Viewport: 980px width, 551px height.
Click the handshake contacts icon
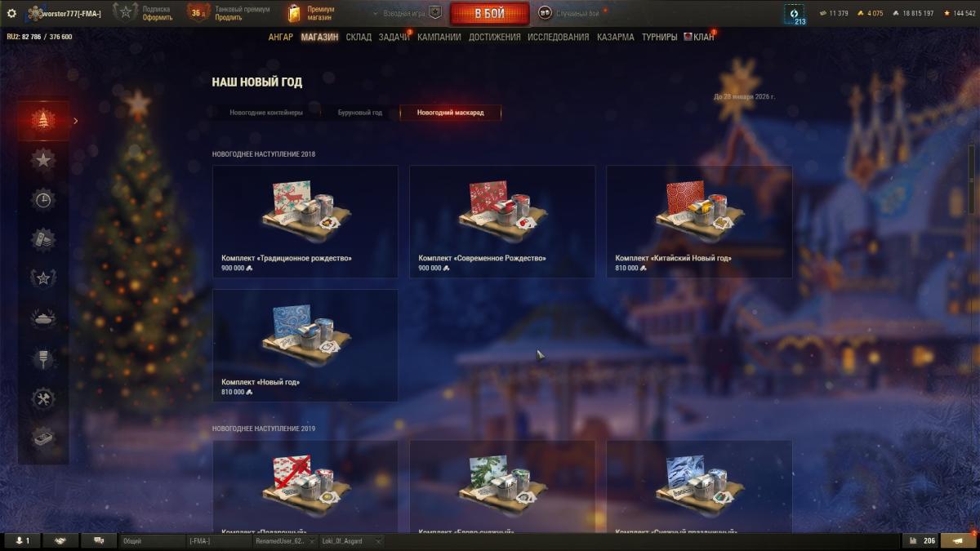(x=60, y=541)
